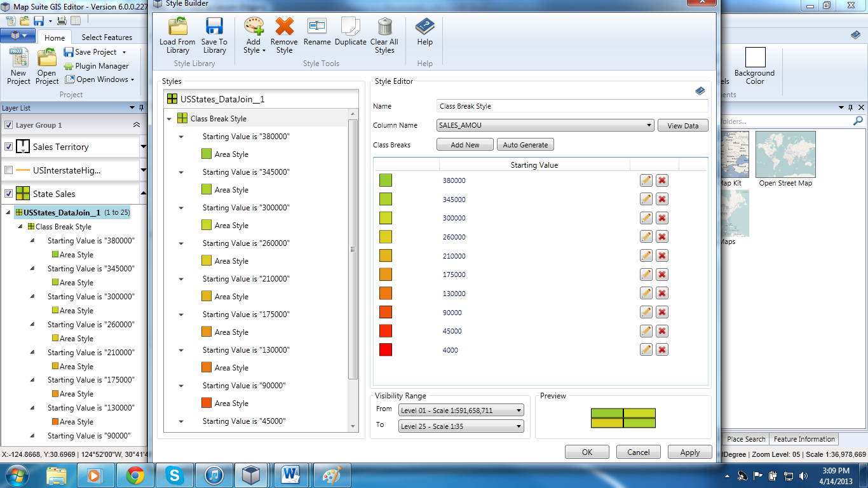Open the Feature Information tab
This screenshot has height=488, width=868.
point(804,439)
